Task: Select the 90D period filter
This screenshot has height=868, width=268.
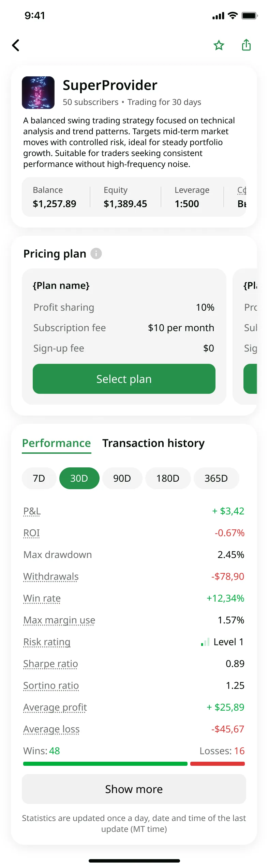Action: [122, 478]
